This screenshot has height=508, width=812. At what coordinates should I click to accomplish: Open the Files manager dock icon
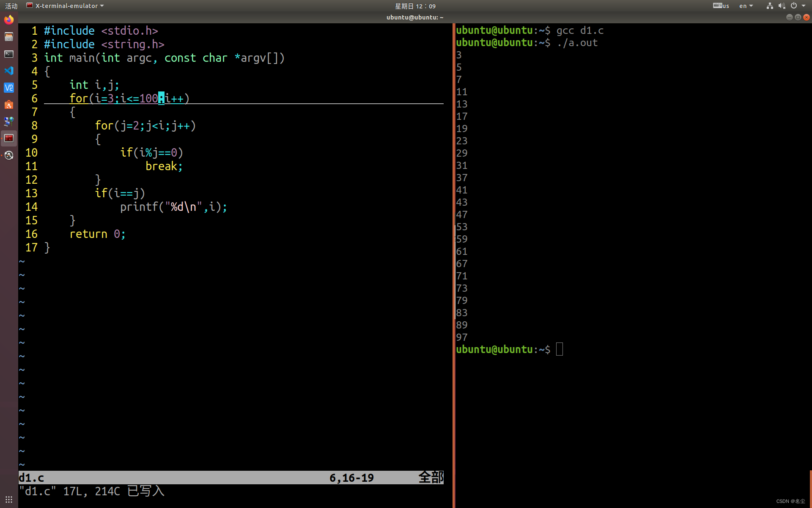[x=9, y=37]
